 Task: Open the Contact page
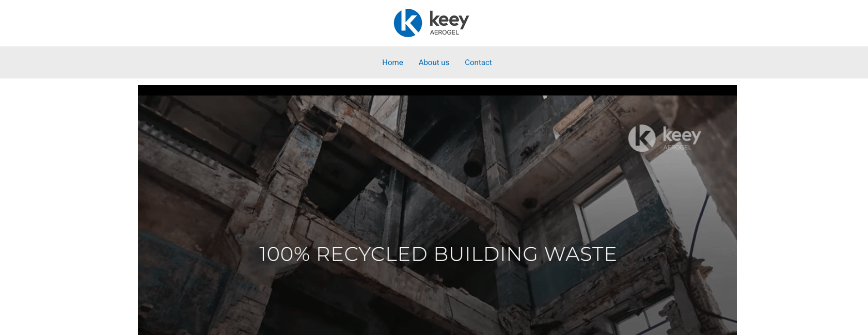(x=478, y=62)
